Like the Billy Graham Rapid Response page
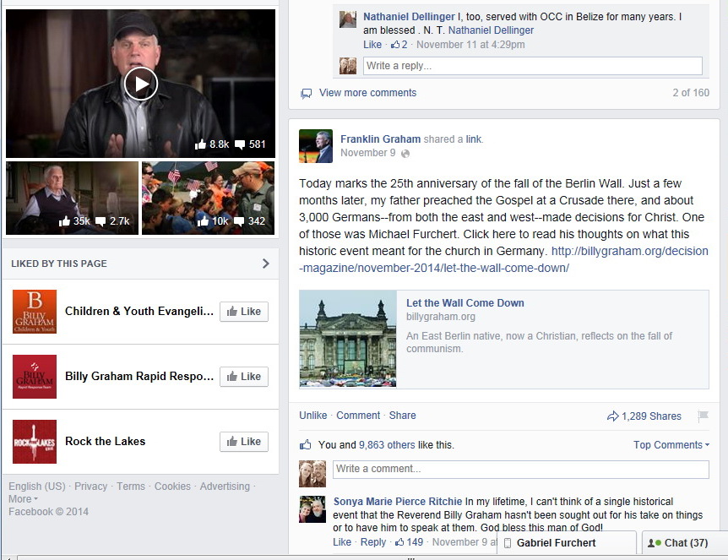The width and height of the screenshot is (728, 560). pyautogui.click(x=243, y=377)
